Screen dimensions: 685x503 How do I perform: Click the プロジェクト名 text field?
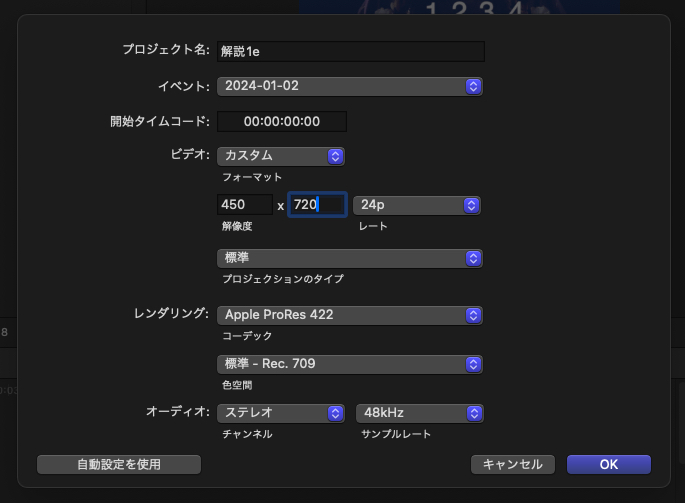pos(350,52)
